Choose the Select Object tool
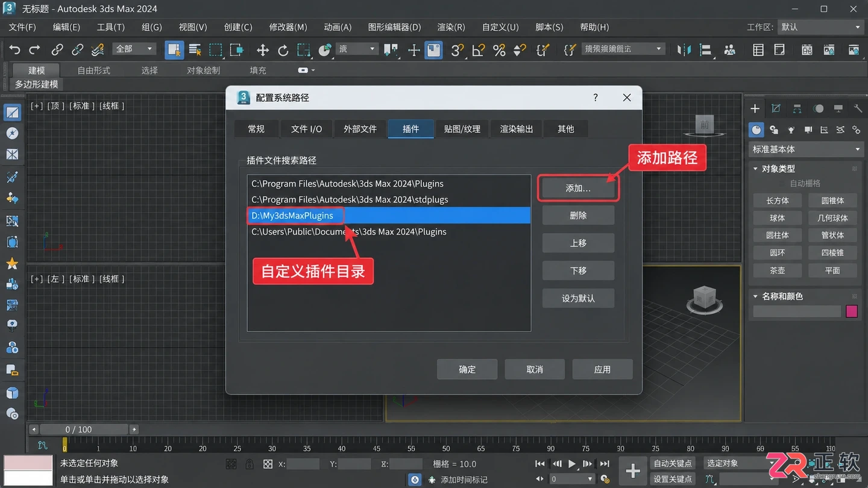 click(x=174, y=49)
